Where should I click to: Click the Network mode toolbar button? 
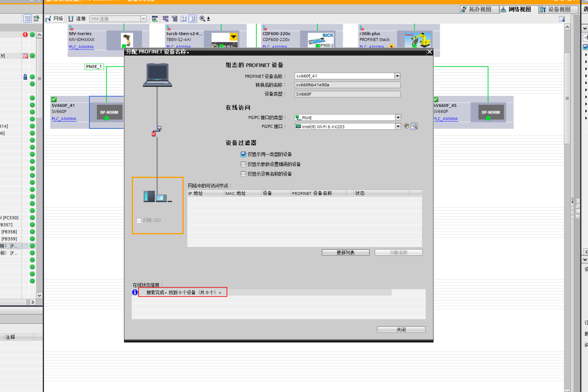(55, 19)
